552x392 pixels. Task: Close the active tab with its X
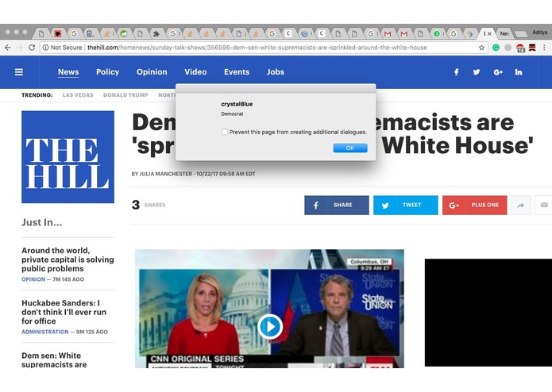[490, 34]
